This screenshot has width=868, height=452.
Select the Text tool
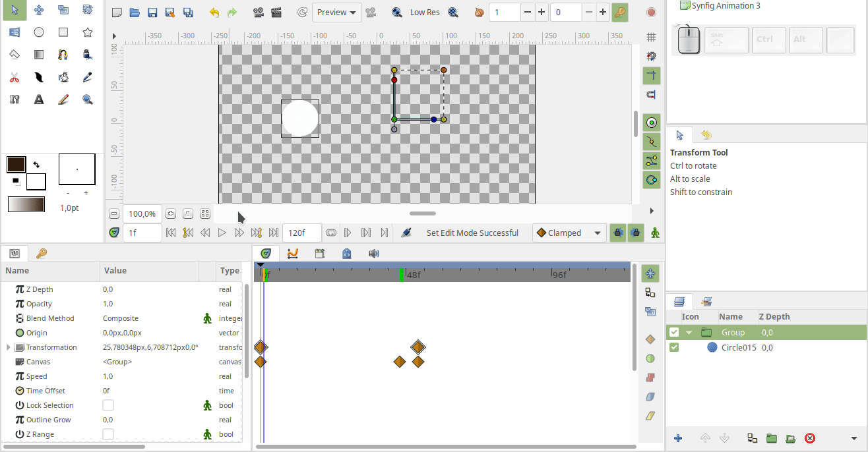pos(38,99)
